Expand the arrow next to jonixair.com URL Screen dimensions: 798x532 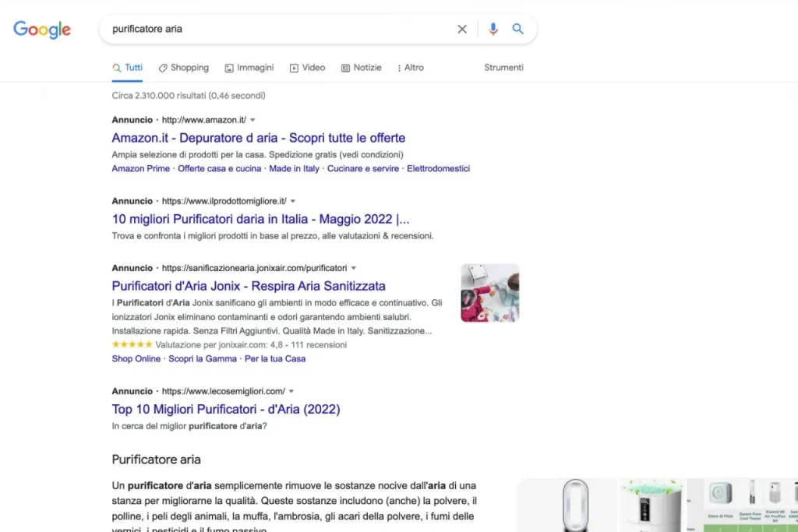[x=353, y=268]
